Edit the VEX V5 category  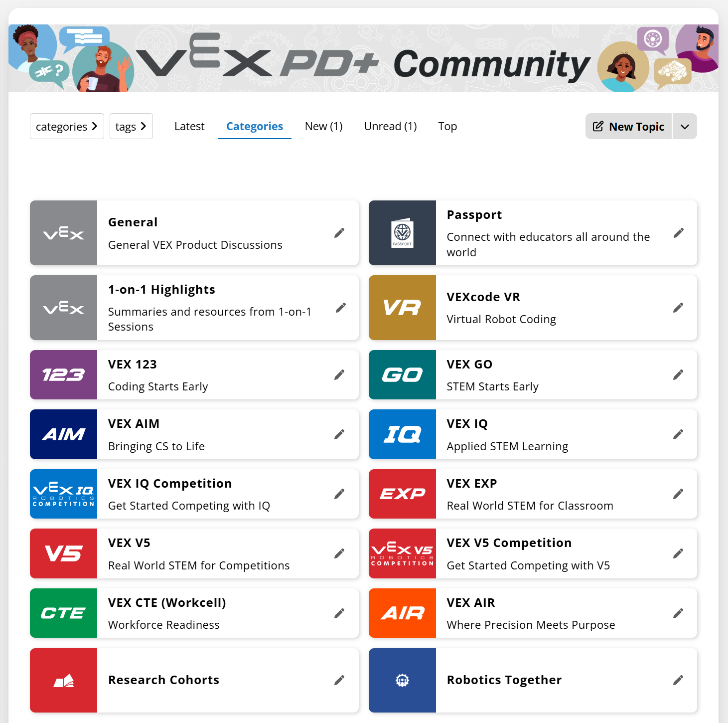[x=339, y=553]
